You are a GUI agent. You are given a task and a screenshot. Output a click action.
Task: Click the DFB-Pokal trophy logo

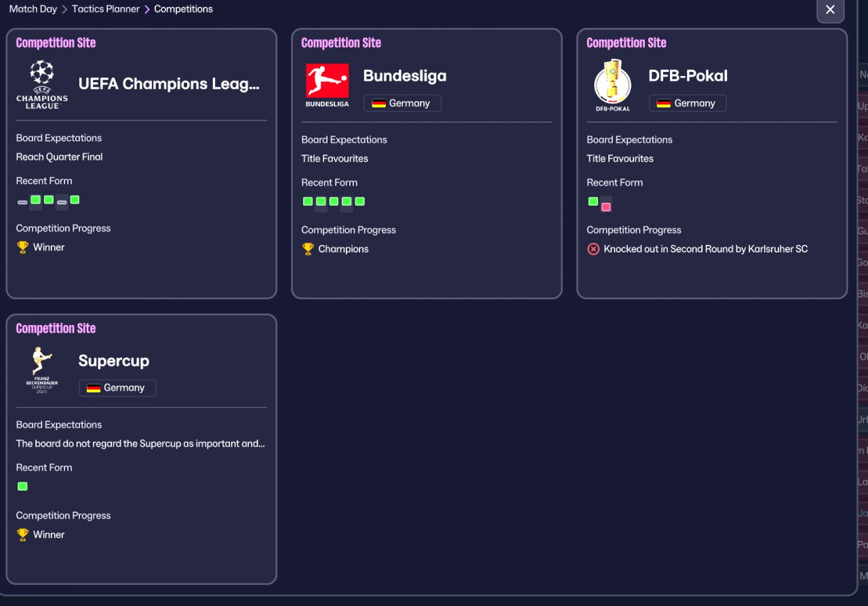pos(612,86)
